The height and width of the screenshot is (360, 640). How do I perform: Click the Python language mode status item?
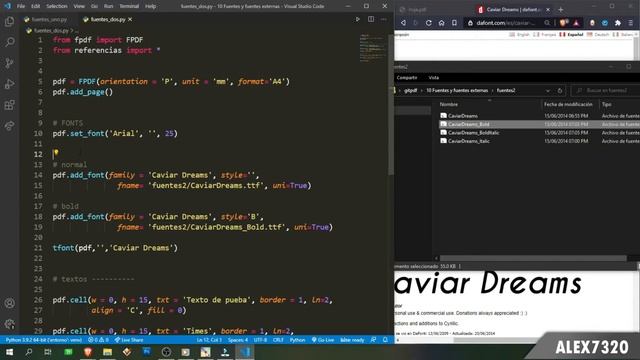click(297, 340)
